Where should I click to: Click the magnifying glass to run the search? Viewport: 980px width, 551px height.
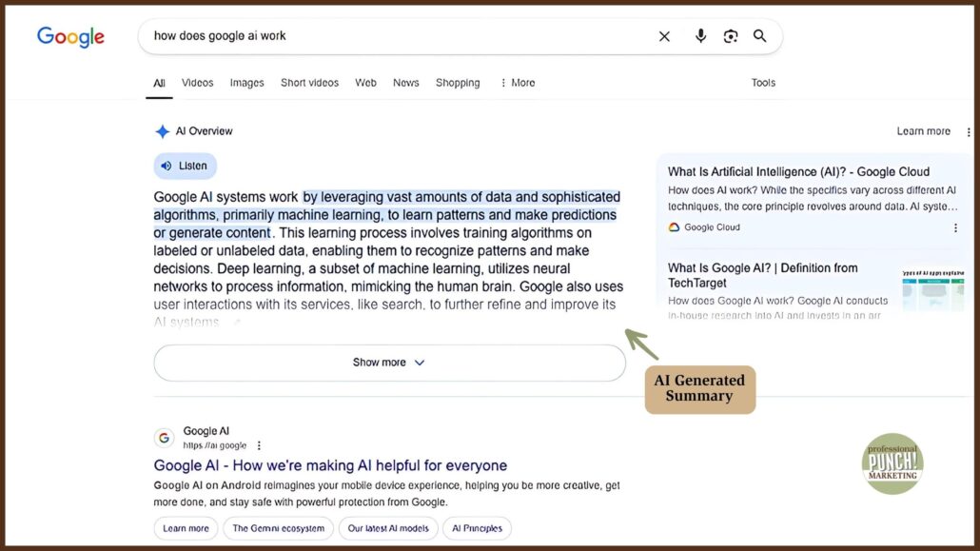(x=760, y=35)
